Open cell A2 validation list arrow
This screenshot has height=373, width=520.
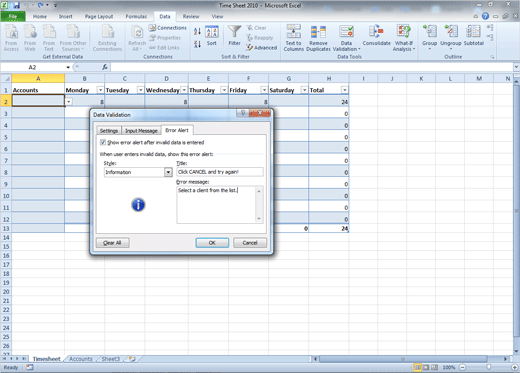(x=69, y=101)
